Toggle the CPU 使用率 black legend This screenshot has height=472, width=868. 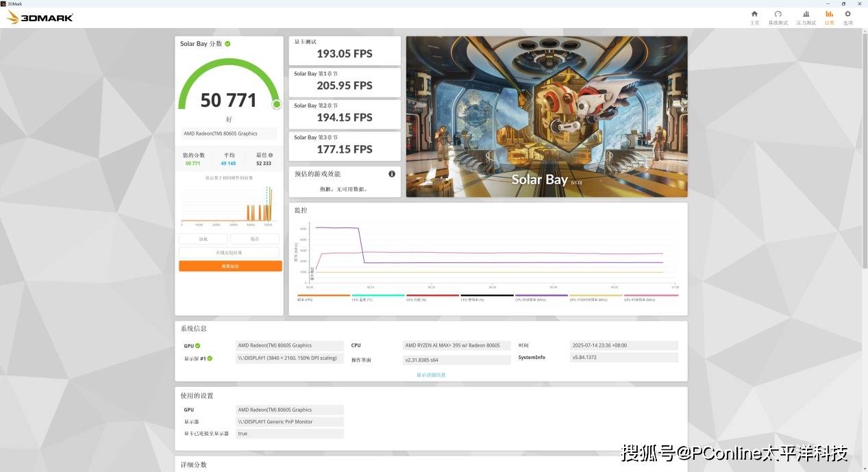(x=487, y=298)
